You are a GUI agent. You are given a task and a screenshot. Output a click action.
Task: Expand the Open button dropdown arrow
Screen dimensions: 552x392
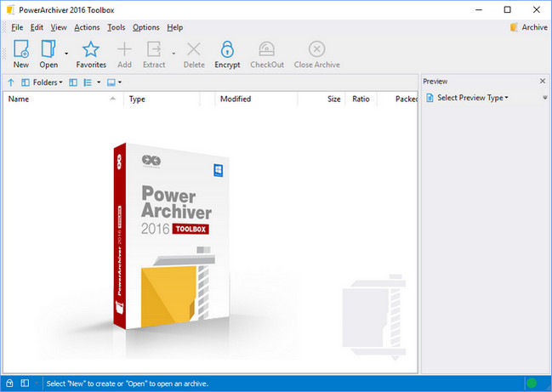[66, 54]
